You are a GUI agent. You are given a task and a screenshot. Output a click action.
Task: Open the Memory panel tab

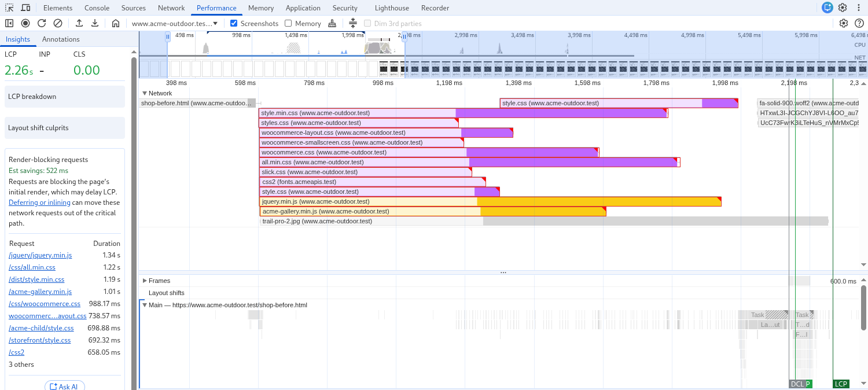coord(261,8)
